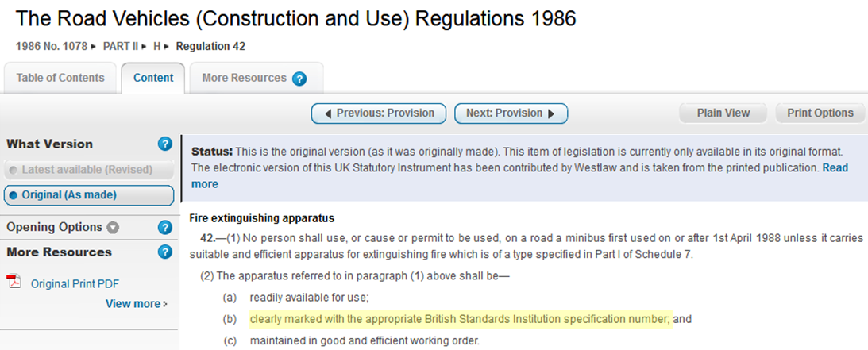Select the Latest available (Revised) version

[89, 170]
